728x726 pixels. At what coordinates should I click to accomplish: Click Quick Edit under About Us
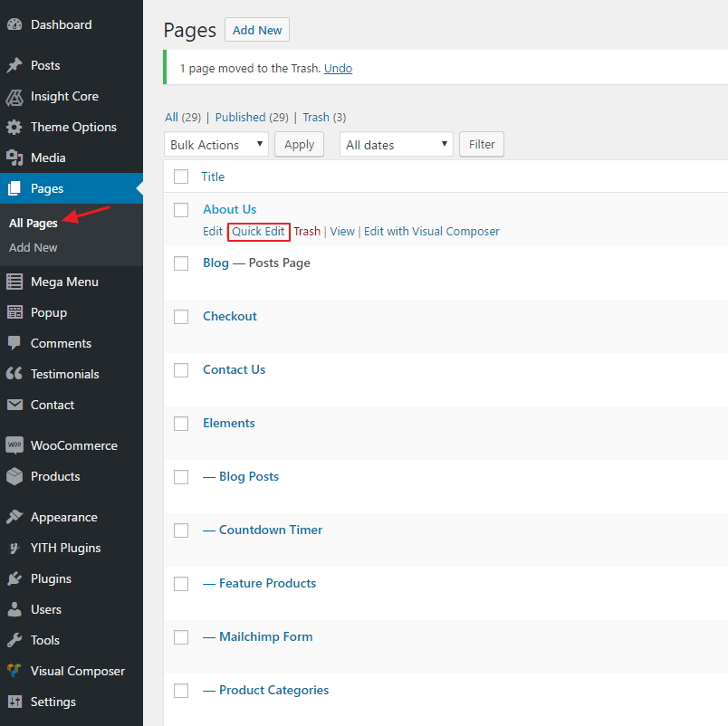pos(258,232)
